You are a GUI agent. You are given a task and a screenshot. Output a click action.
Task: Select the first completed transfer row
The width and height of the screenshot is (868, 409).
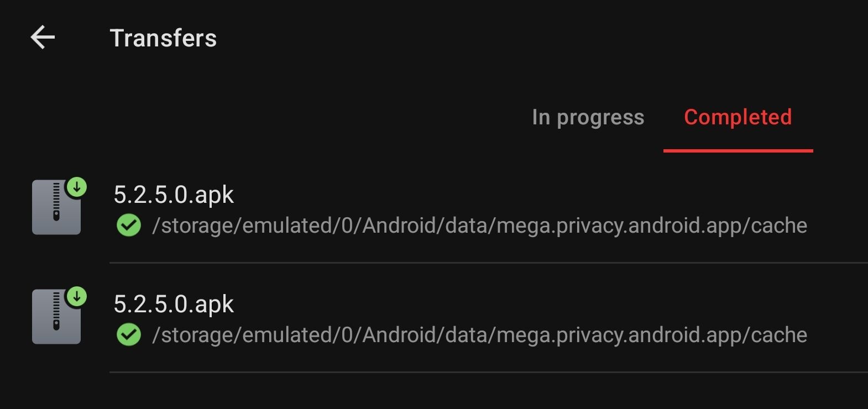coord(434,208)
